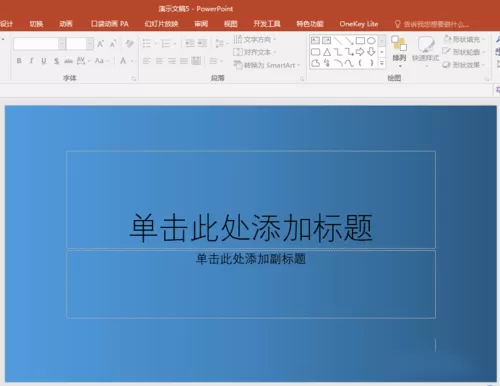Expand the shapes gallery more button
This screenshot has width=500, height=386.
(382, 63)
